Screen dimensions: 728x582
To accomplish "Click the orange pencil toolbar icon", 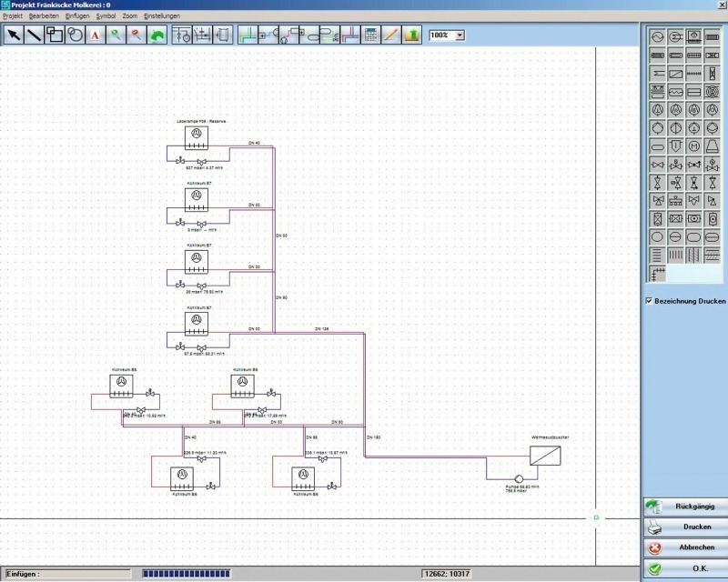I will point(391,35).
